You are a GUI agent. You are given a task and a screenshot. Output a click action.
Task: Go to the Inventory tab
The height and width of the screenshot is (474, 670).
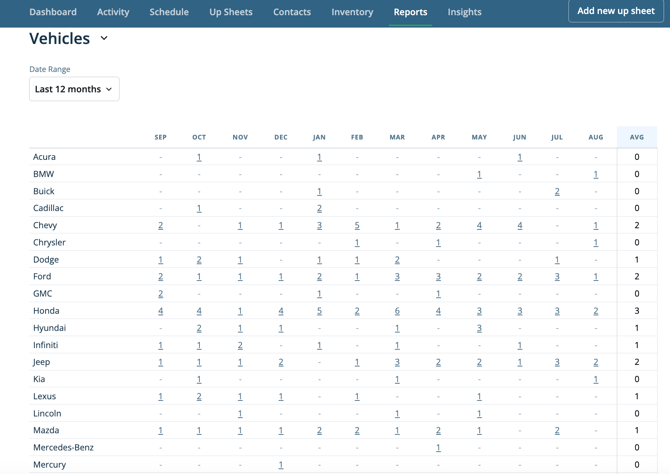[x=352, y=12]
